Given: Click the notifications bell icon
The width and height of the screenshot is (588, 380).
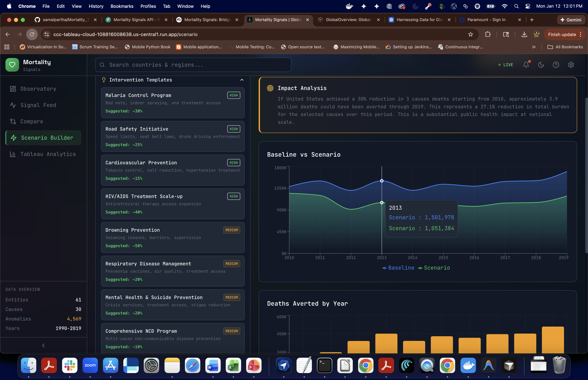Looking at the screenshot, I should tap(526, 65).
